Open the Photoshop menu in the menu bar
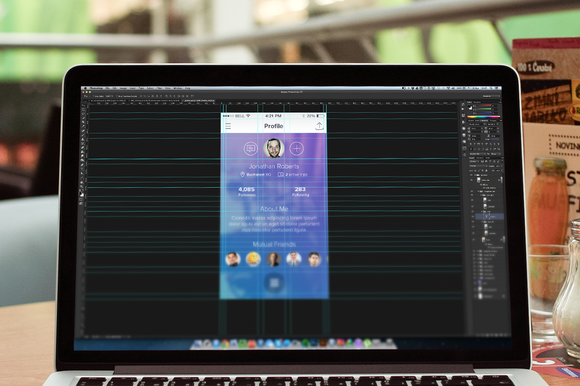 tap(97, 88)
